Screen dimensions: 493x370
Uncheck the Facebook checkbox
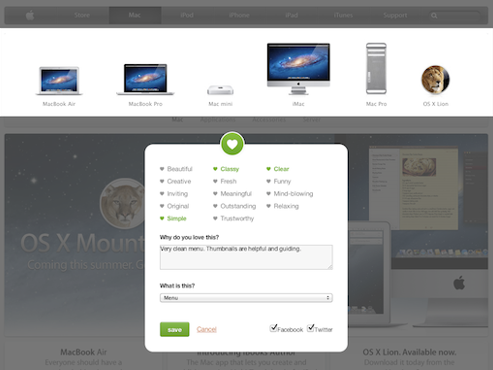(273, 328)
